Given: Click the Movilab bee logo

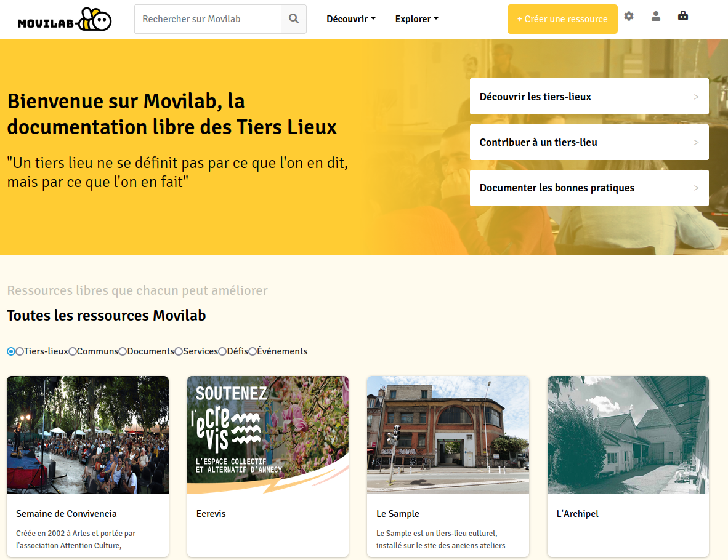Looking at the screenshot, I should pos(65,20).
